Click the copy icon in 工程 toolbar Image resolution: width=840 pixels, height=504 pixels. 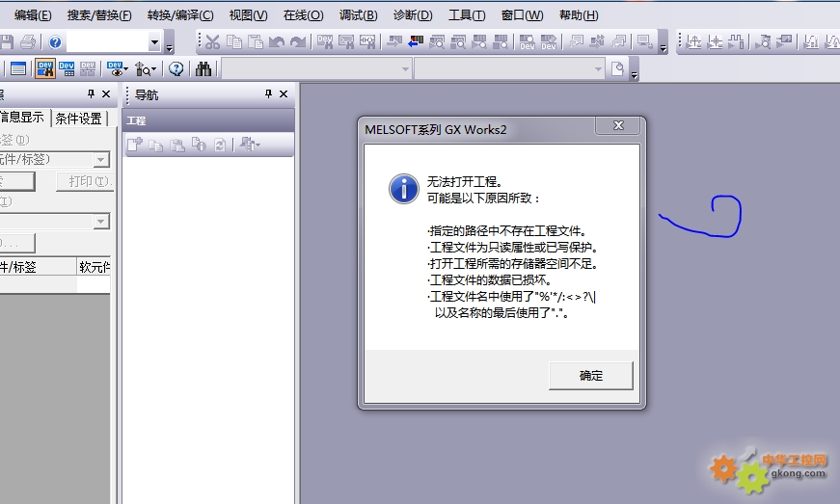(155, 145)
